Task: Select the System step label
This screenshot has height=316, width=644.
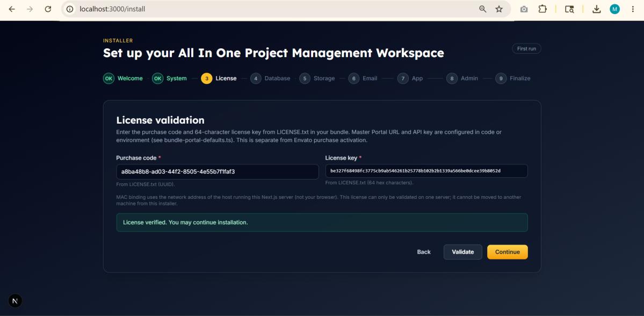Action: click(x=177, y=78)
